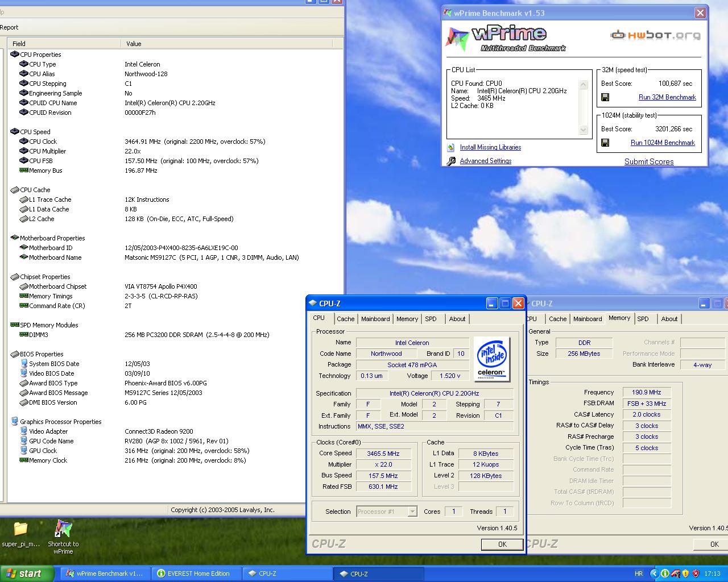Screen dimensions: 728x582
Task: Click the Chipset Properties section icon
Action: pos(14,277)
